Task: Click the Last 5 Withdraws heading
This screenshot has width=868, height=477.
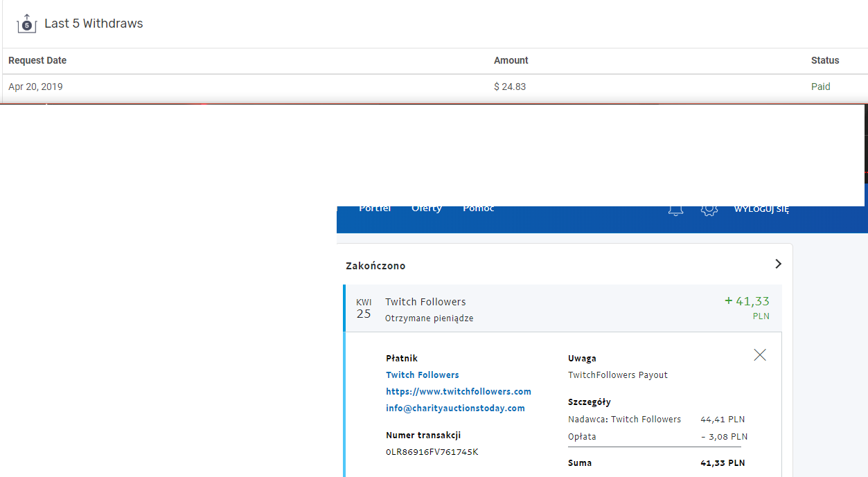Action: [x=94, y=23]
